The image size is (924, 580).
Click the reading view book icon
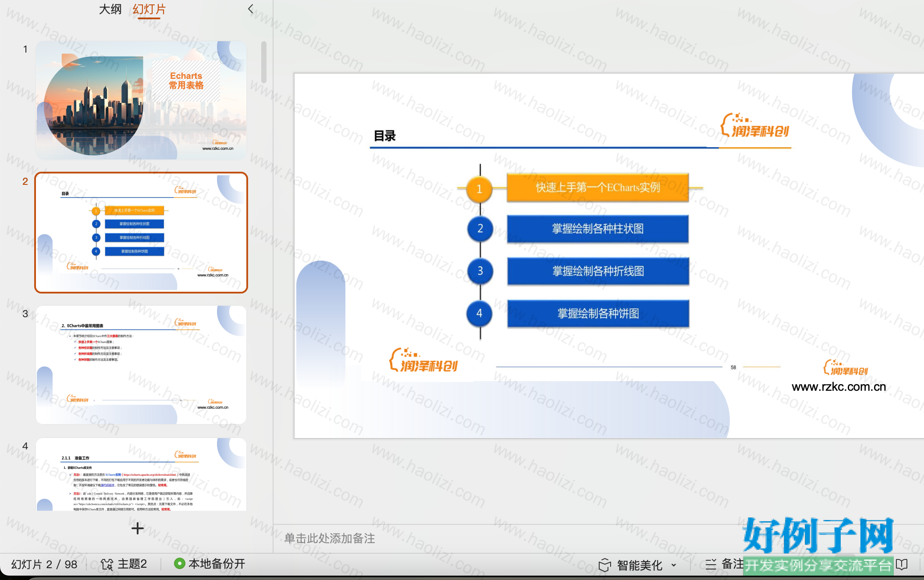click(902, 565)
